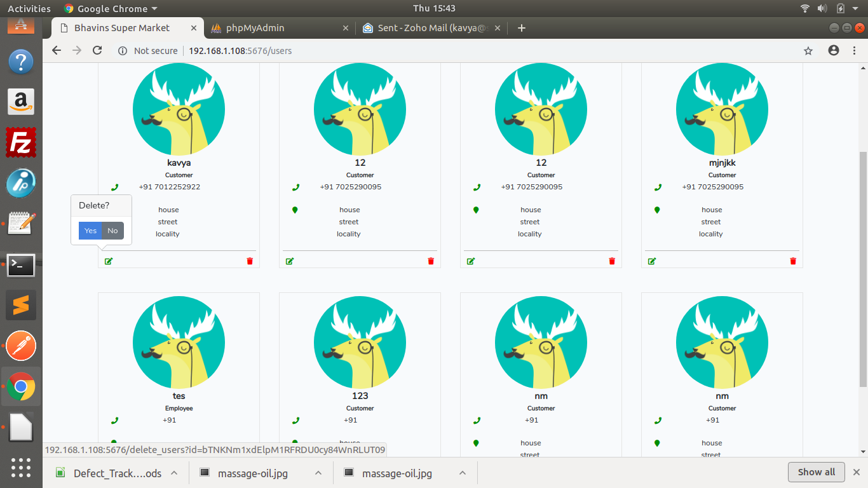
Task: Delete the kavya user with trash icon
Action: point(250,261)
